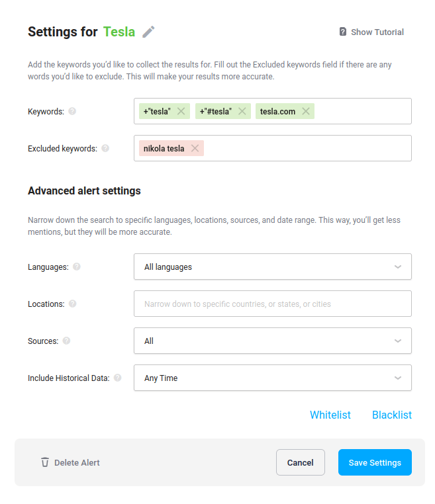Focus the Locations input field

pyautogui.click(x=272, y=304)
